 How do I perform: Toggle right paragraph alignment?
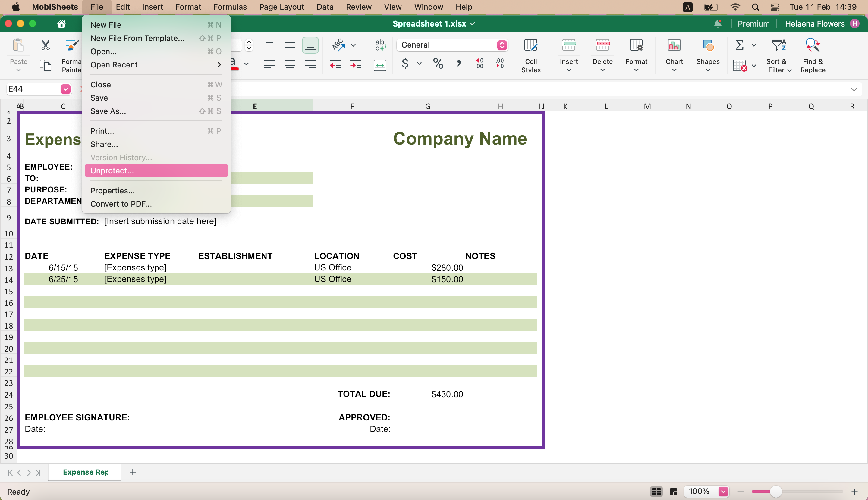(310, 65)
